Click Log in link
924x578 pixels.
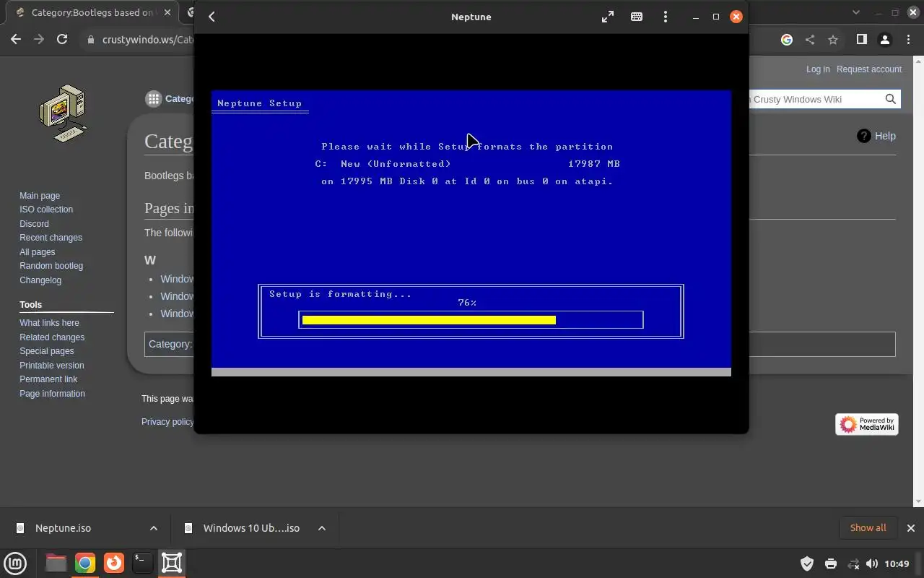818,69
